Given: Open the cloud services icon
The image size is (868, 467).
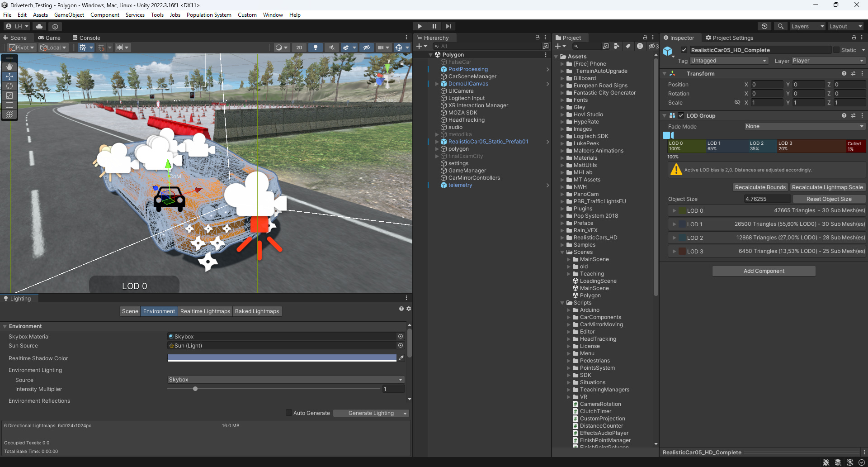Looking at the screenshot, I should pyautogui.click(x=39, y=26).
